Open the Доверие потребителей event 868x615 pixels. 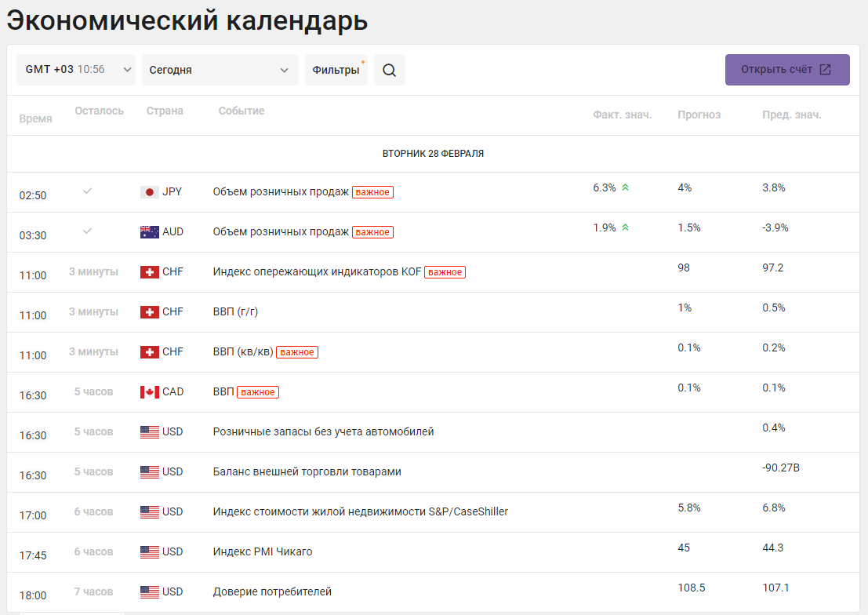click(x=272, y=591)
